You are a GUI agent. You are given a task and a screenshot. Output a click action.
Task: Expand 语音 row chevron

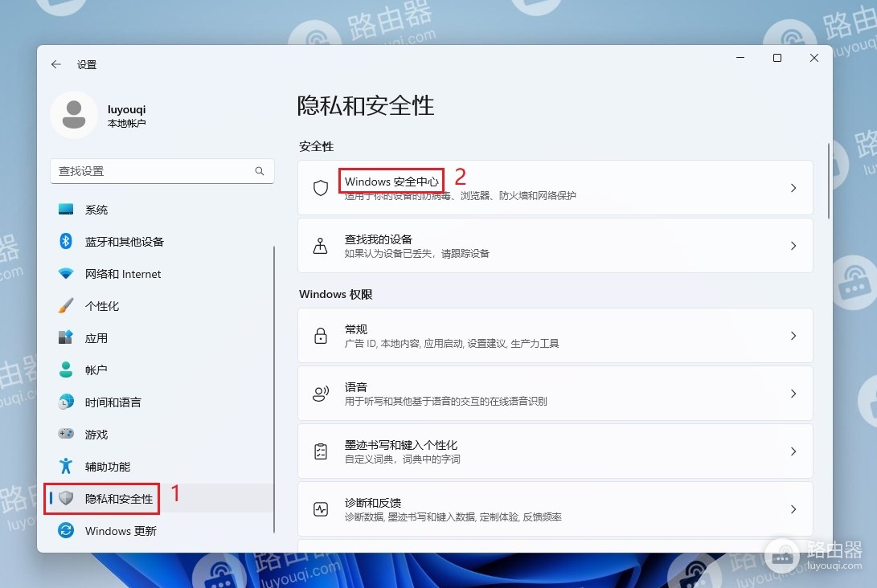[x=793, y=394]
